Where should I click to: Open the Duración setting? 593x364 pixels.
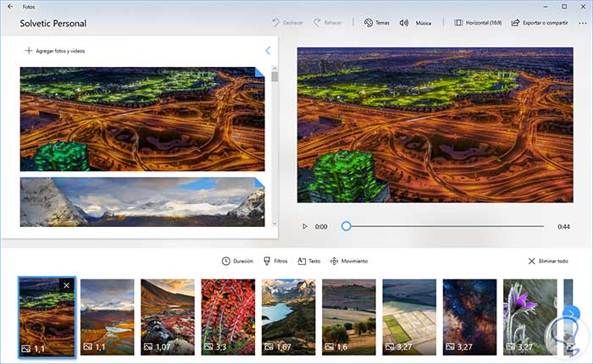(237, 262)
